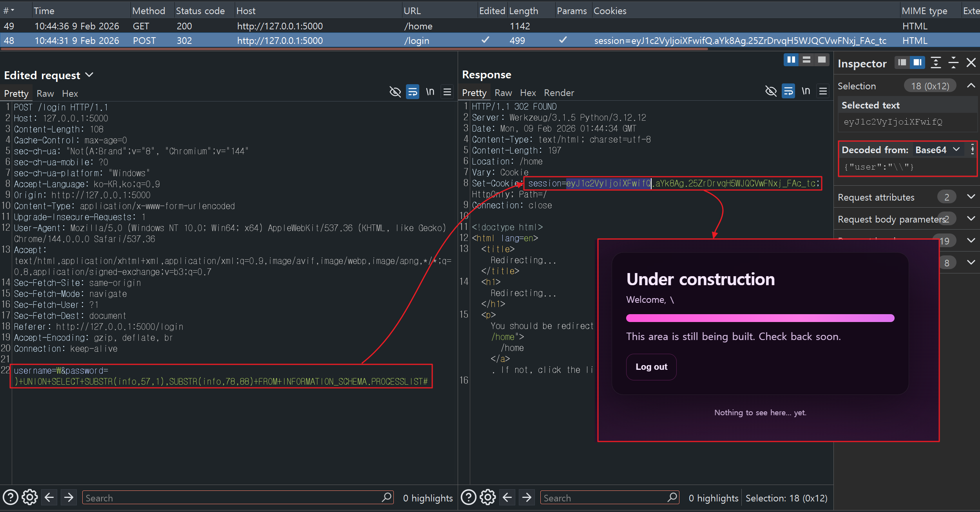Click the pink progress bar

(760, 318)
